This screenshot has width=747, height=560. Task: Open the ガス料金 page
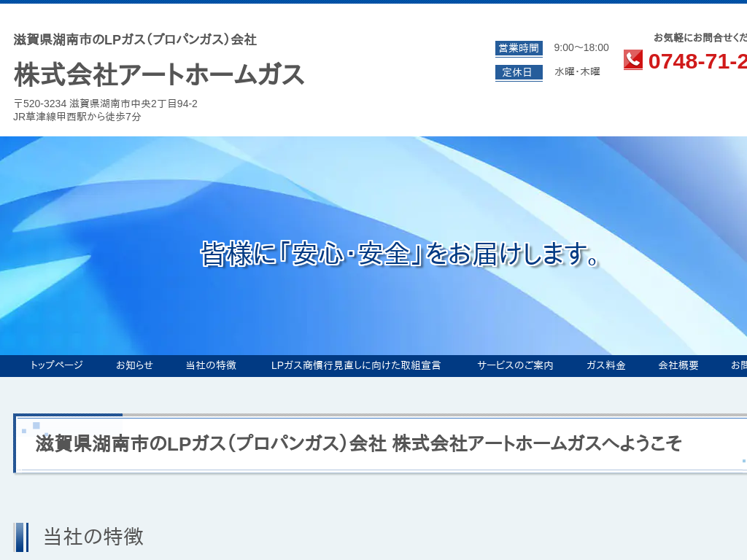[x=605, y=365]
